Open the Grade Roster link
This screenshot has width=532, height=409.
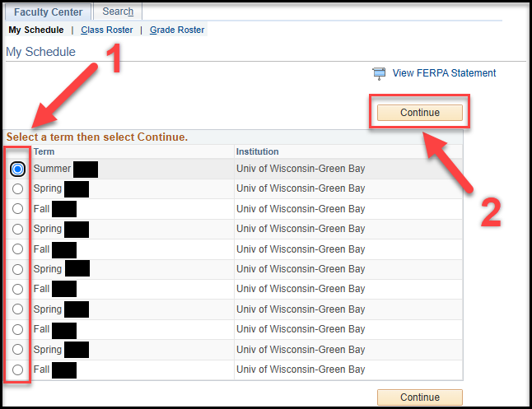point(177,30)
